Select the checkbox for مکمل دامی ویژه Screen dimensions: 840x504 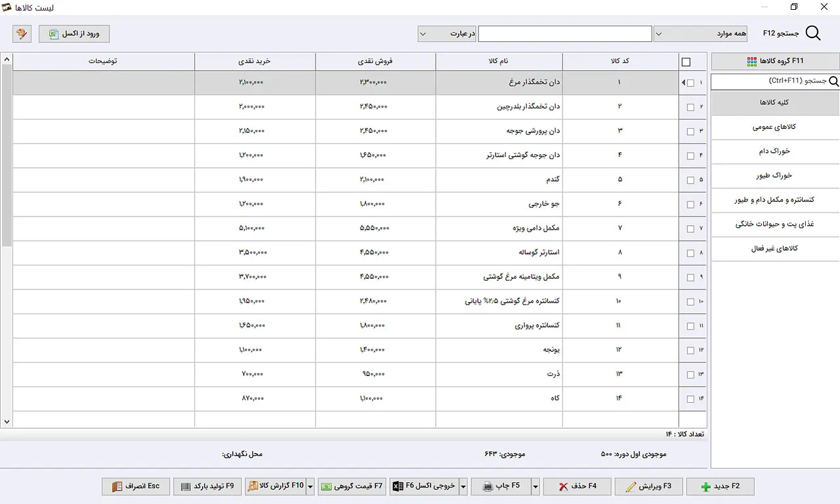tap(690, 228)
